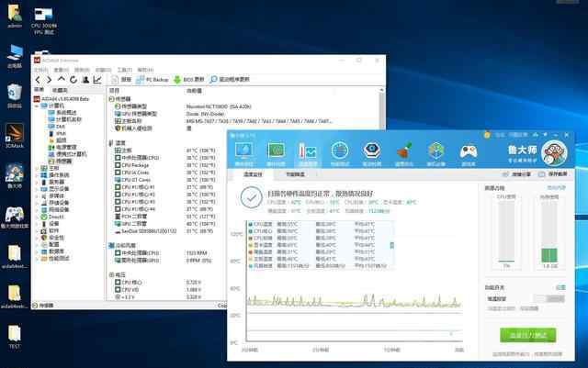Click the AIDA64 scrollbar up arrow

(381, 90)
